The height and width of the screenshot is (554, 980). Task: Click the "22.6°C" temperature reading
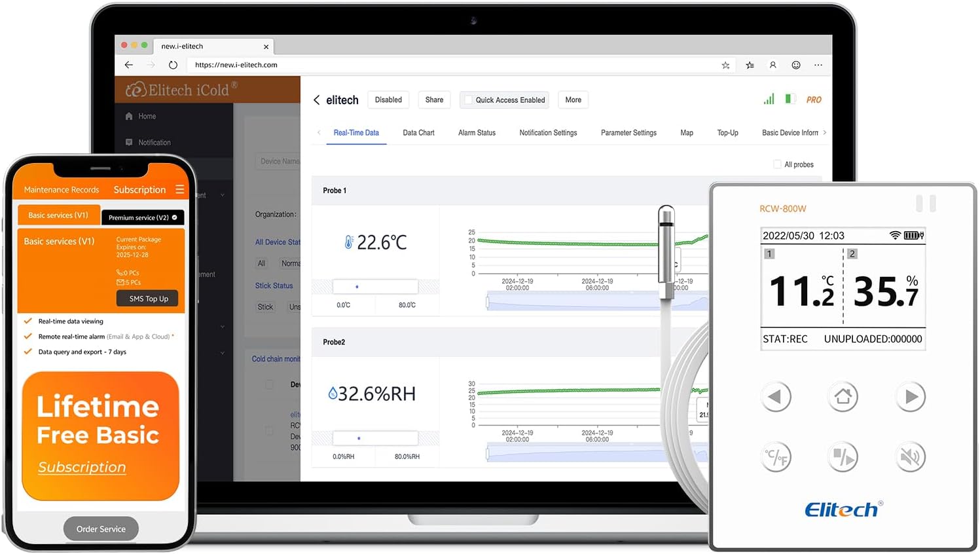point(382,242)
